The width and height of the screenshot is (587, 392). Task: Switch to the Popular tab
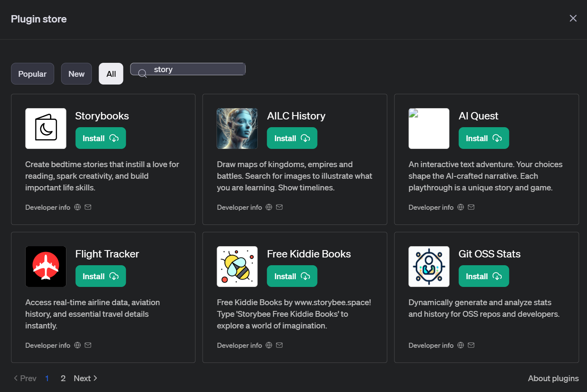click(x=32, y=74)
